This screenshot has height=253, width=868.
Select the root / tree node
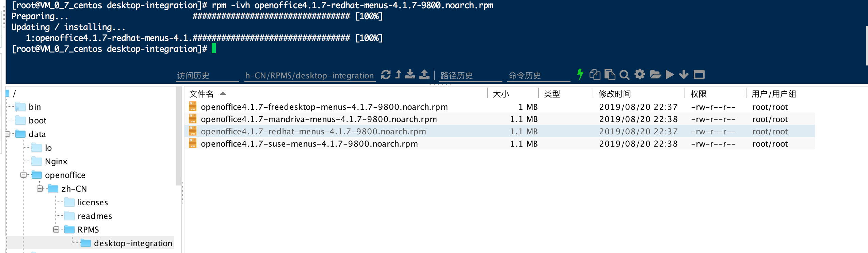[14, 93]
